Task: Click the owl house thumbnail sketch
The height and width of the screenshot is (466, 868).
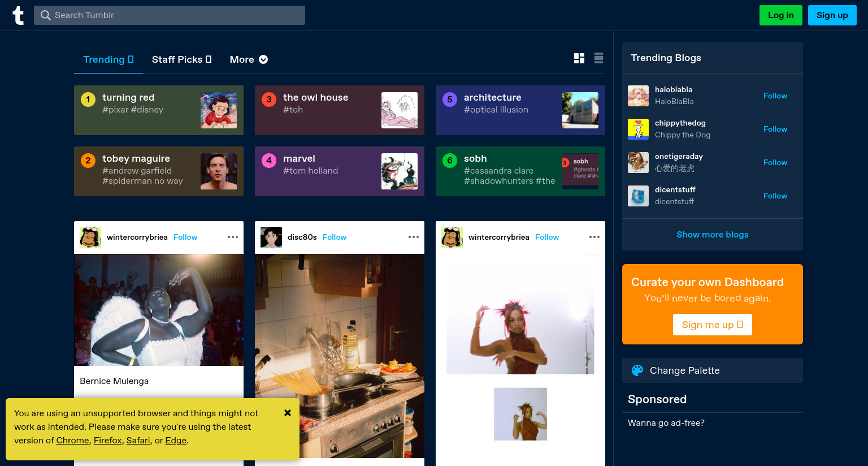Action: pos(400,110)
